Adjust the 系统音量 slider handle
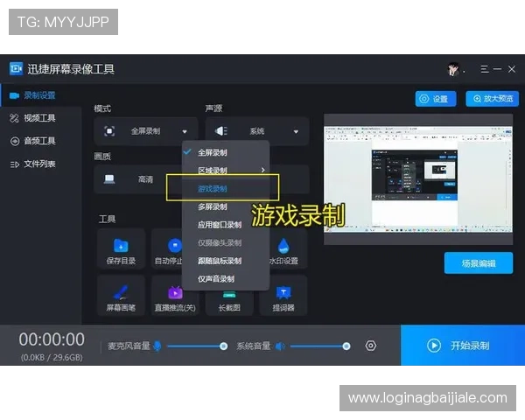Viewport: 525px width, 420px height. pos(346,346)
